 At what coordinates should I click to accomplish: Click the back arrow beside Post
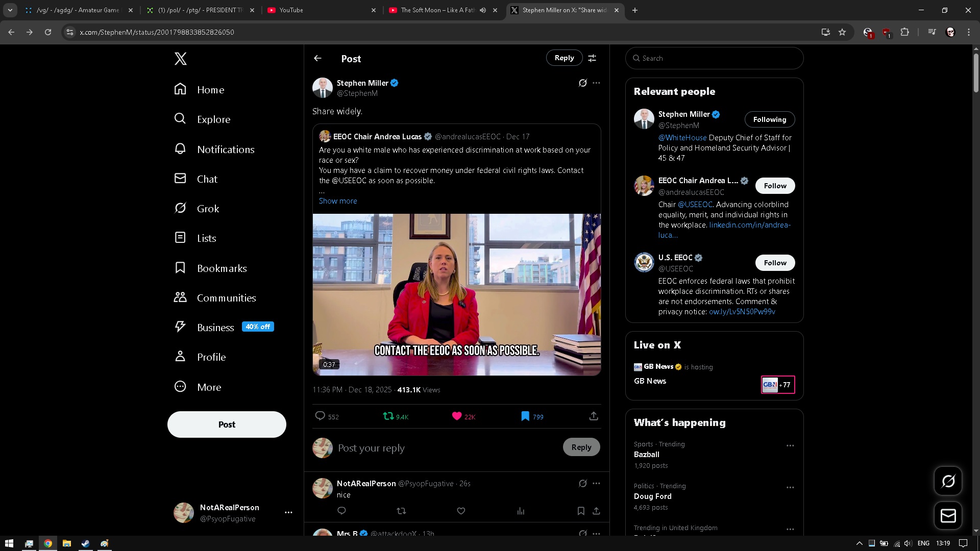click(x=317, y=58)
